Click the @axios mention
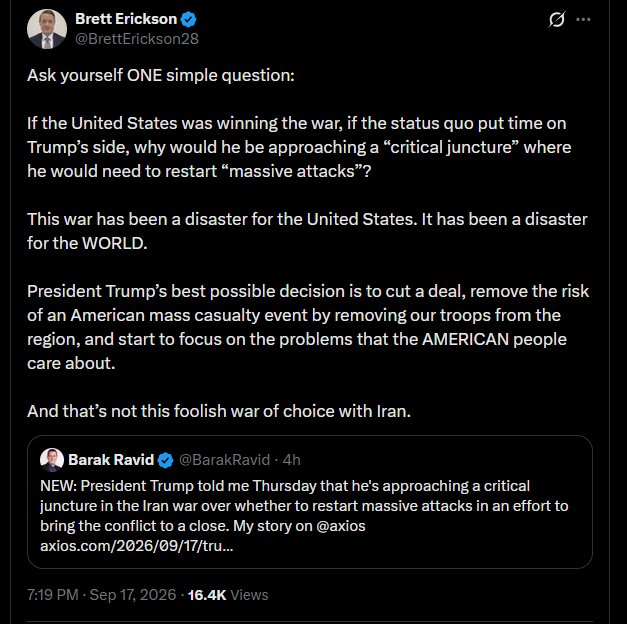This screenshot has height=624, width=627. coord(341,526)
